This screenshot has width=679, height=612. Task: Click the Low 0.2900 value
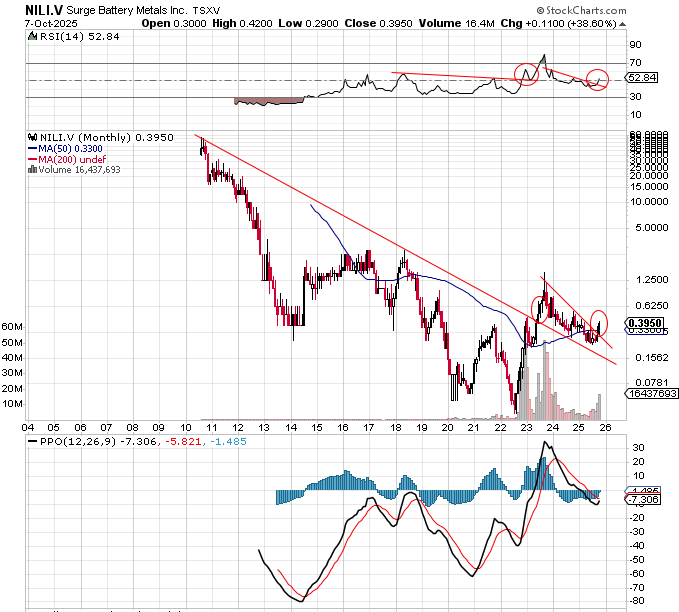(x=308, y=23)
